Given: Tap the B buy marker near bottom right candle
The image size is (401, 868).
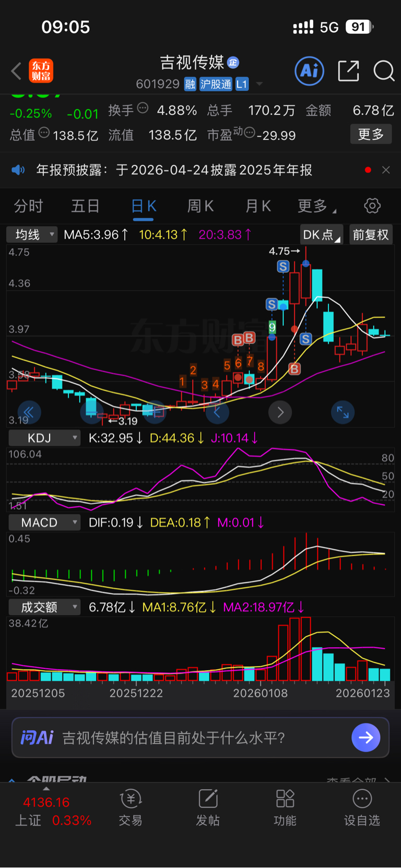Looking at the screenshot, I should click(294, 369).
